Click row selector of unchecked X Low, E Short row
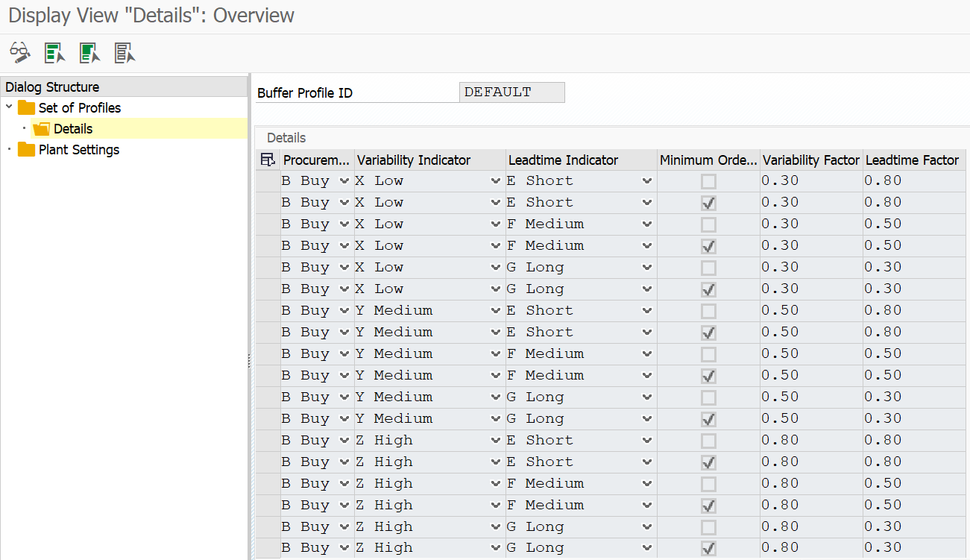This screenshot has width=970, height=560. (268, 181)
